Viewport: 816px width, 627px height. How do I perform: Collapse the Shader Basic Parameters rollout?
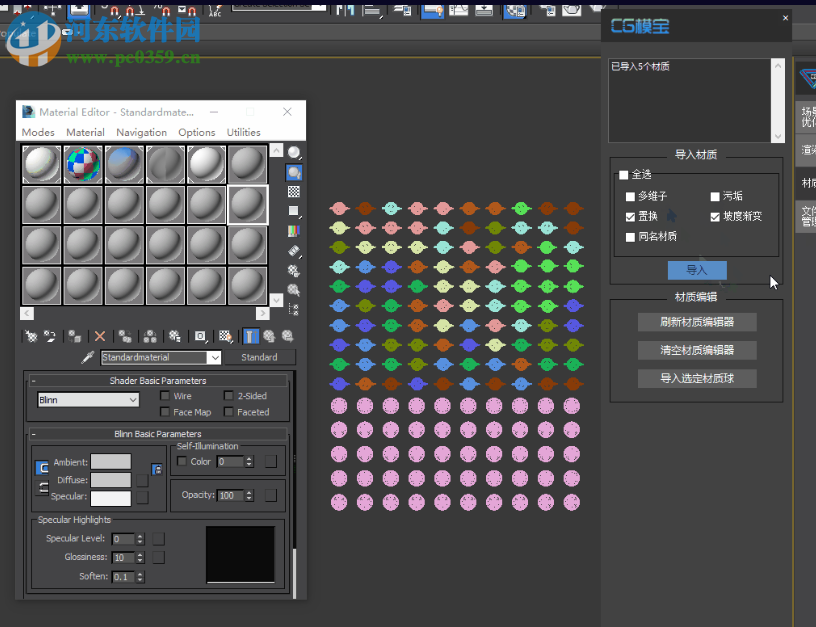(157, 381)
